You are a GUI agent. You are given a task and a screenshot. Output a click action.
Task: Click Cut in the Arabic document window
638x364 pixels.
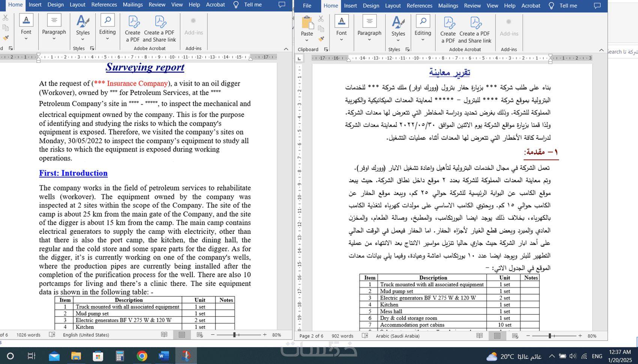tap(321, 18)
